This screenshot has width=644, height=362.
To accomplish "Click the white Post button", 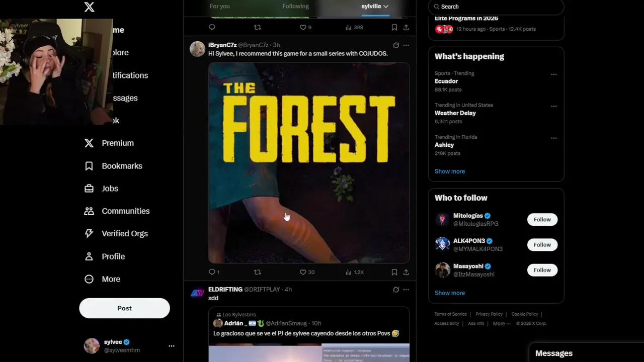I will [x=124, y=308].
